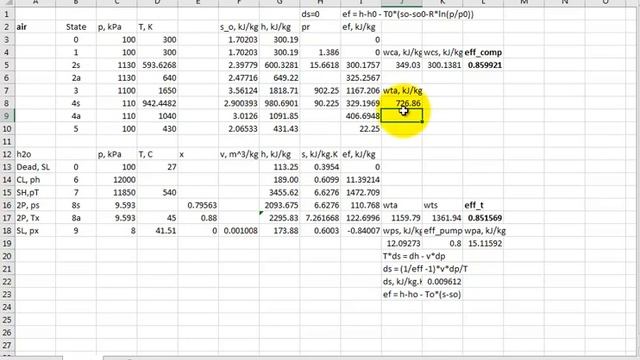Click row header 24
Screen dimensions: 640x360
7,307
